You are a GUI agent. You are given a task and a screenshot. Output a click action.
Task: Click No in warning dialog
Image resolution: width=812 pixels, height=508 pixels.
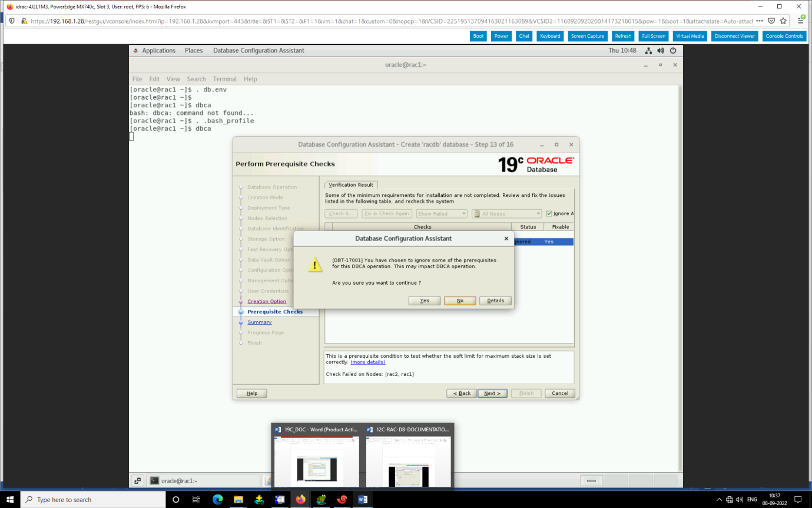coord(460,301)
